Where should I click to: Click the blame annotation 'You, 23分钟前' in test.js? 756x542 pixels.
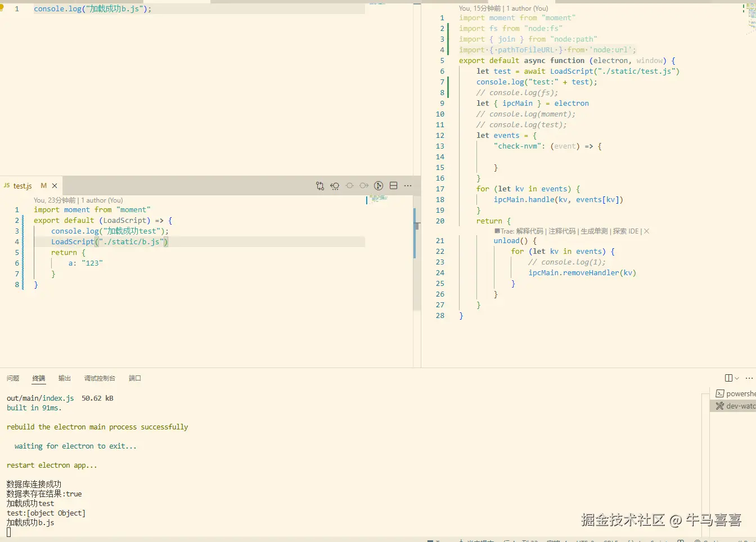[55, 200]
